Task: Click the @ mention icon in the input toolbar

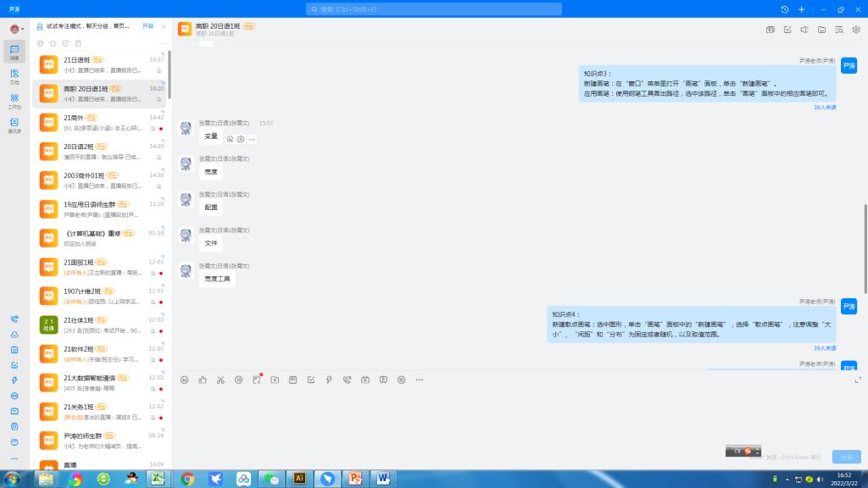Action: pyautogui.click(x=238, y=380)
